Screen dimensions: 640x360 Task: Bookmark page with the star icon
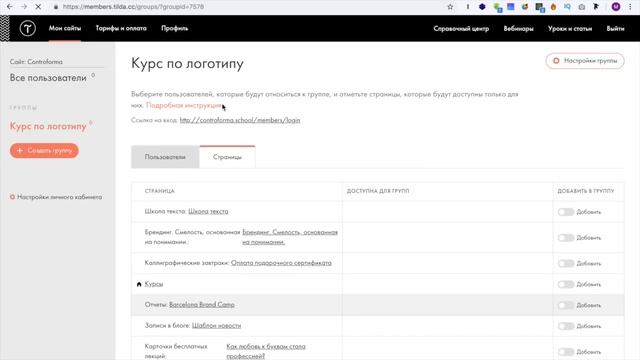[x=450, y=7]
